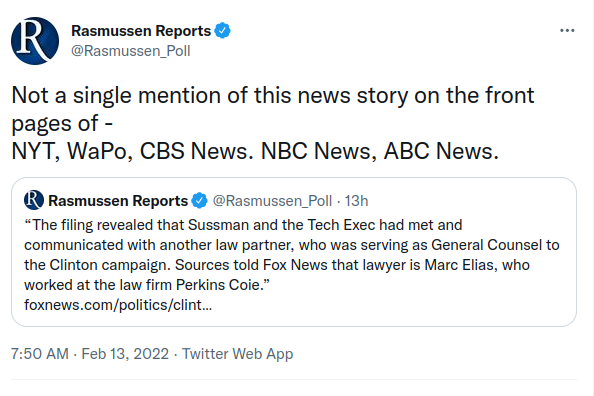Click the quoted tweet's Rasmussen Reports author name
Screen dimensions: 594x396
(118, 200)
